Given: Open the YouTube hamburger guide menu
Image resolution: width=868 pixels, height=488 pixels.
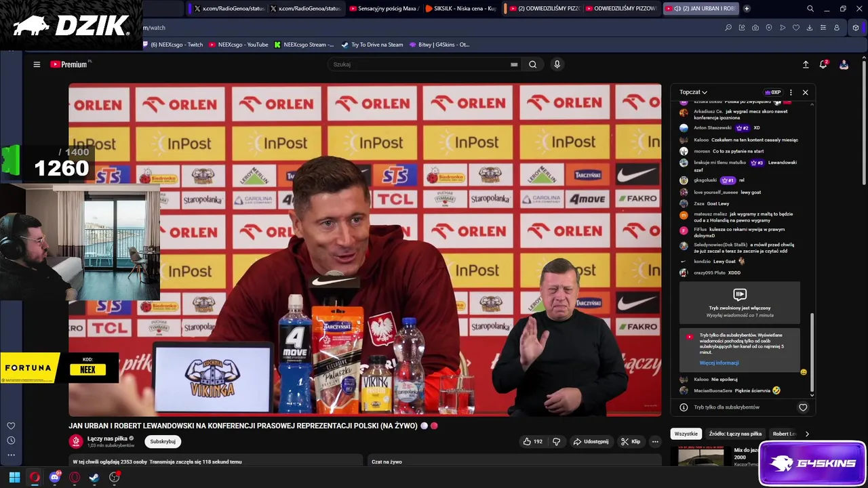Looking at the screenshot, I should [x=37, y=64].
